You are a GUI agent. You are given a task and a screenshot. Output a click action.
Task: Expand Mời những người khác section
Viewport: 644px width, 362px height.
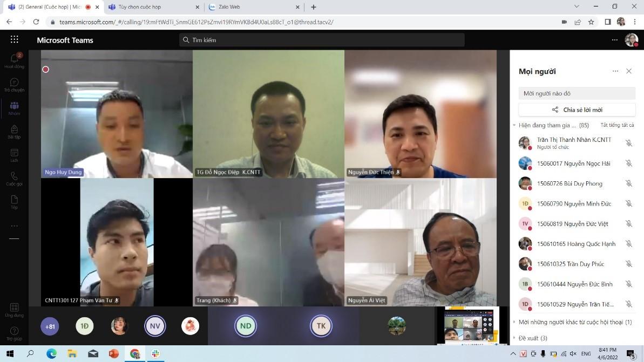point(514,322)
